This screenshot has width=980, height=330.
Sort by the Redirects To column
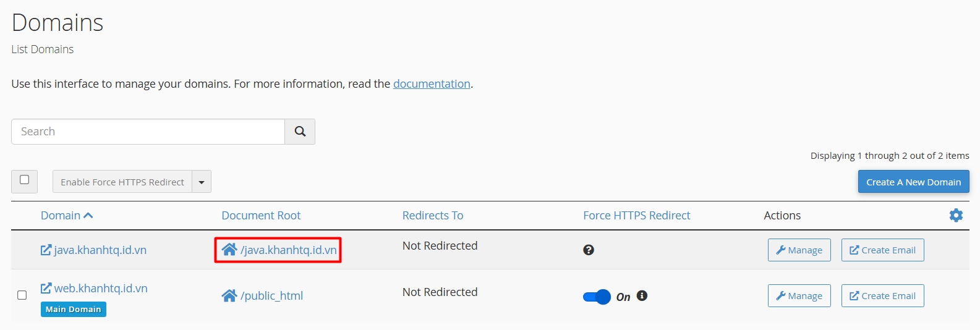tap(433, 216)
